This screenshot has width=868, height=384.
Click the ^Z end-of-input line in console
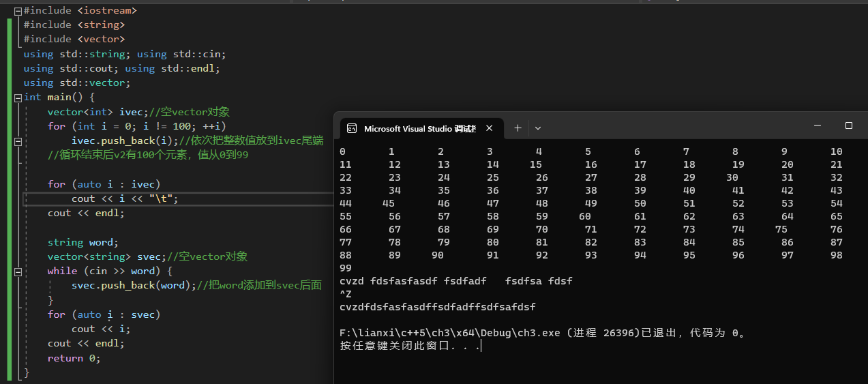click(346, 294)
